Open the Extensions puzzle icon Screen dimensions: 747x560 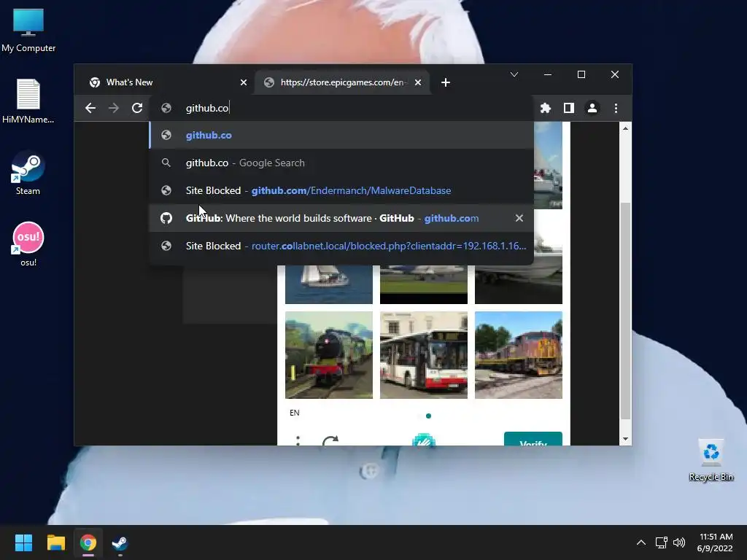546,108
